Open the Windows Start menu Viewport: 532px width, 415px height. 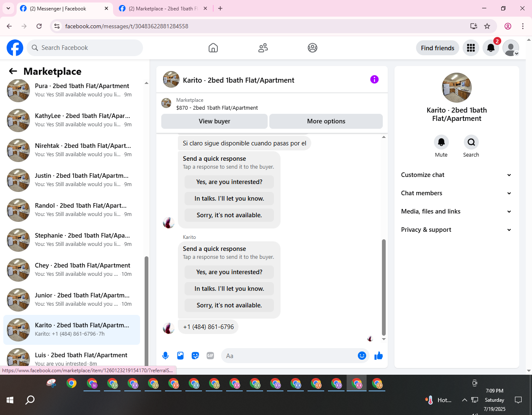pos(10,400)
